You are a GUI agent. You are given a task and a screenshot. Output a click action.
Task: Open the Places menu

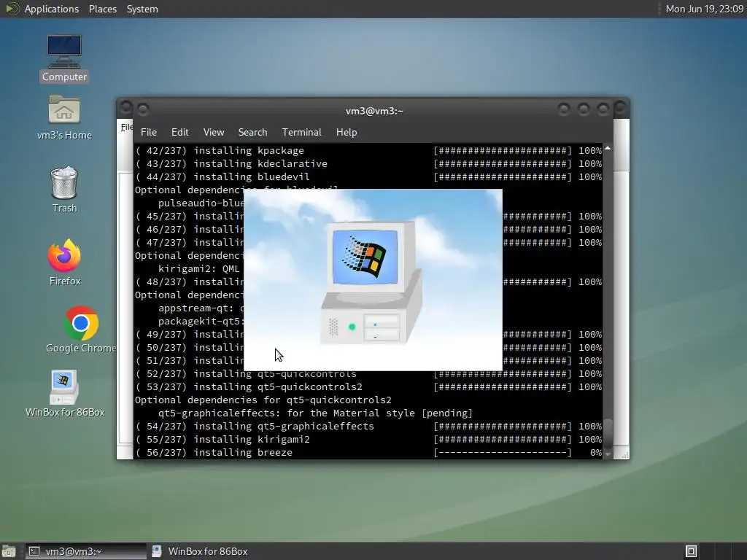click(102, 9)
